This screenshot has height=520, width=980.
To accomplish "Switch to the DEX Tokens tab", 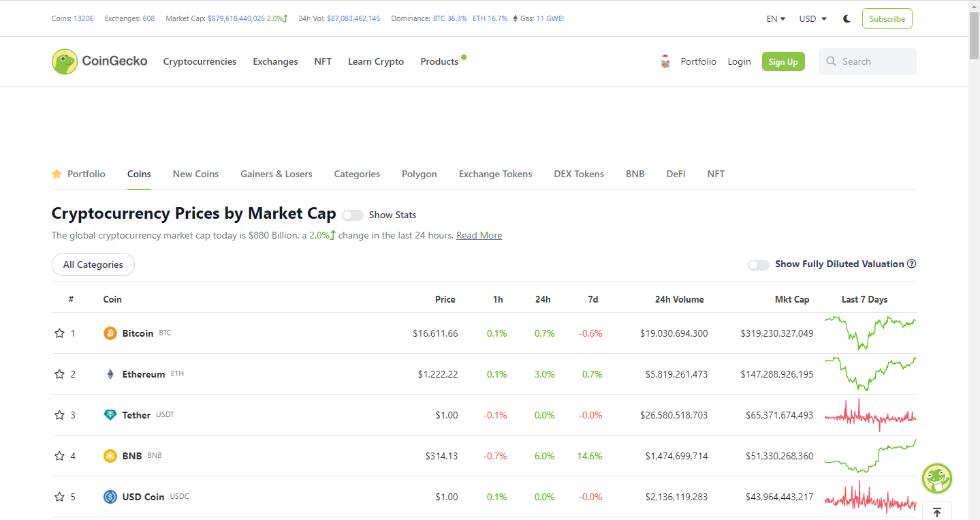I will (x=579, y=174).
